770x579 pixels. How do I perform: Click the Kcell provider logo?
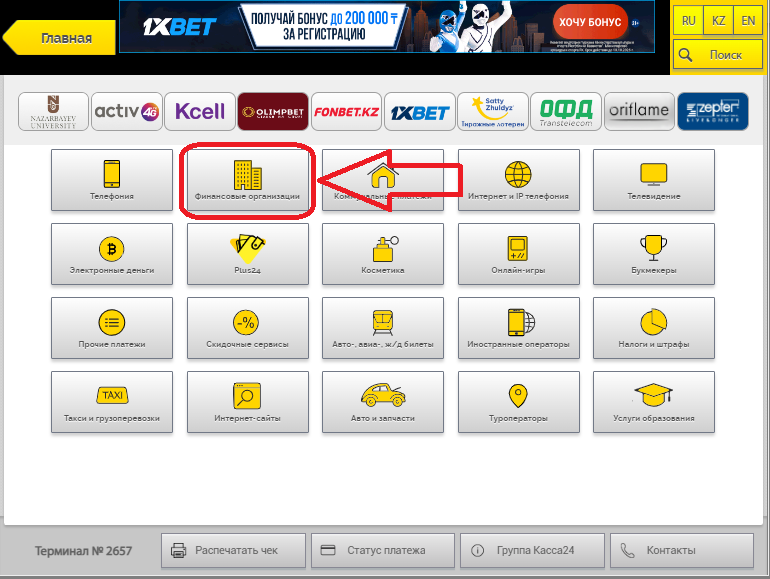(x=200, y=111)
